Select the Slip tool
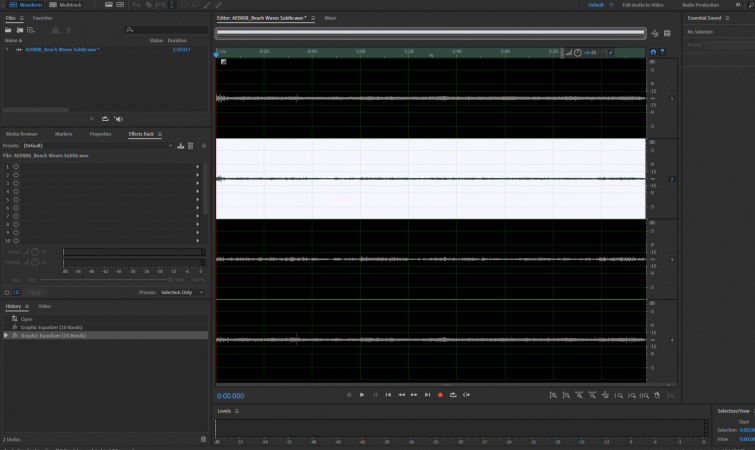Image resolution: width=755 pixels, height=450 pixels. point(160,5)
